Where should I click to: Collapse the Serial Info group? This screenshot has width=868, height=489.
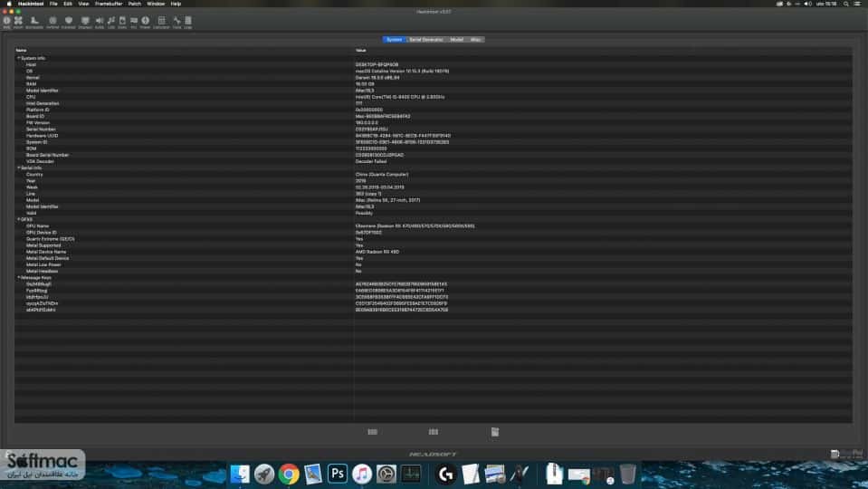tap(18, 168)
